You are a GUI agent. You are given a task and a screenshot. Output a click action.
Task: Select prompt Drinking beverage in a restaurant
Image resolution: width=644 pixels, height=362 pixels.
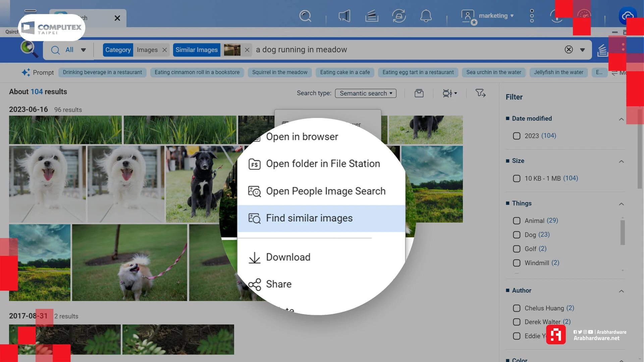(x=102, y=72)
